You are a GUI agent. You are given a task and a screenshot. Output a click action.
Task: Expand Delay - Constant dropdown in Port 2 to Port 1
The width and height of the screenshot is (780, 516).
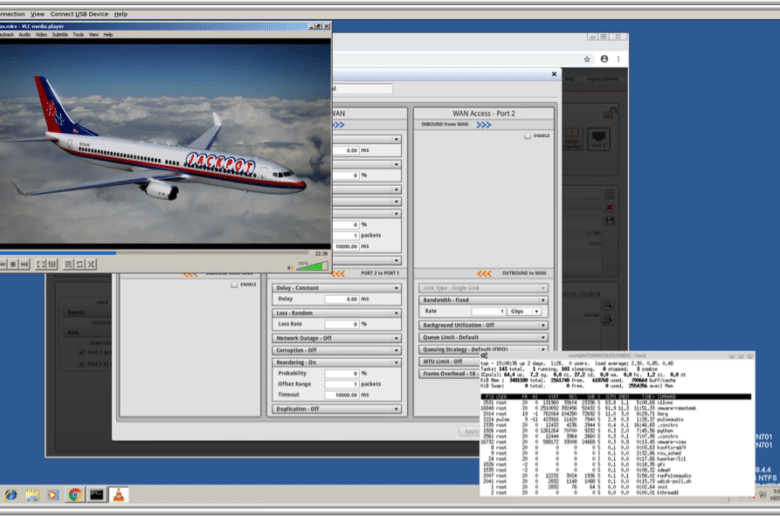point(337,288)
